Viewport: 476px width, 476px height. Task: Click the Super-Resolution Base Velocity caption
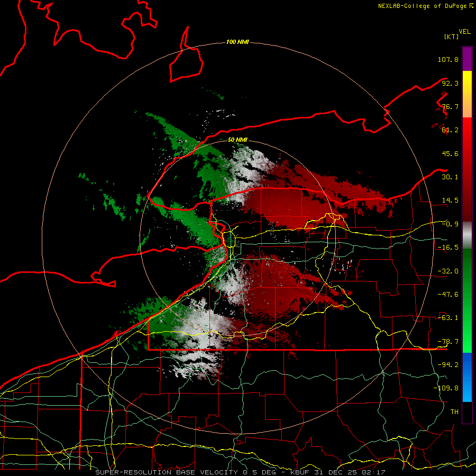(241, 472)
